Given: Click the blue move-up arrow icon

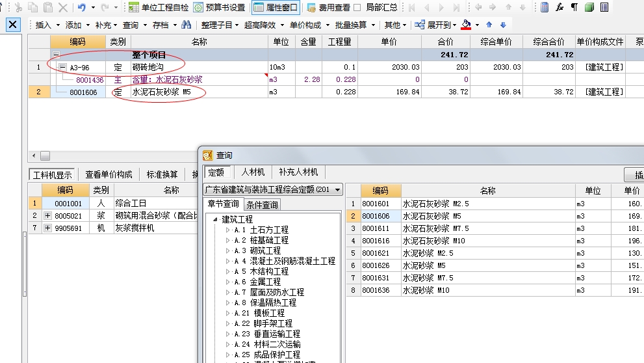Looking at the screenshot, I should click(489, 25).
